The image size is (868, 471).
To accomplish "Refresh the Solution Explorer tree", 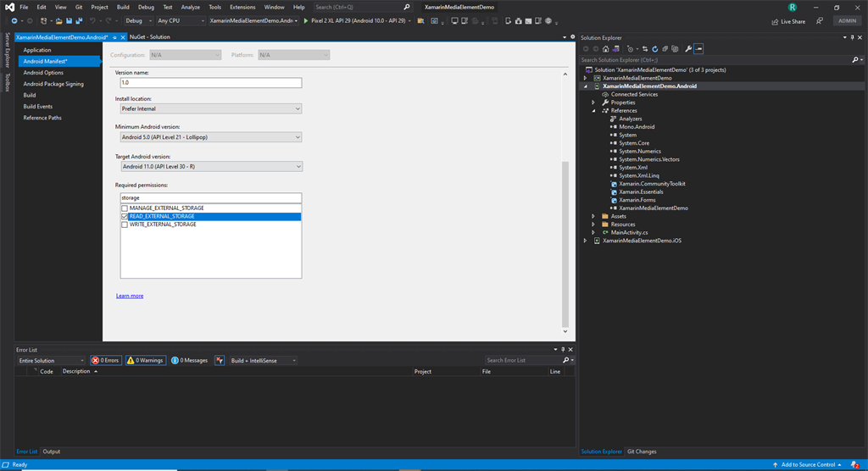I will tap(655, 48).
